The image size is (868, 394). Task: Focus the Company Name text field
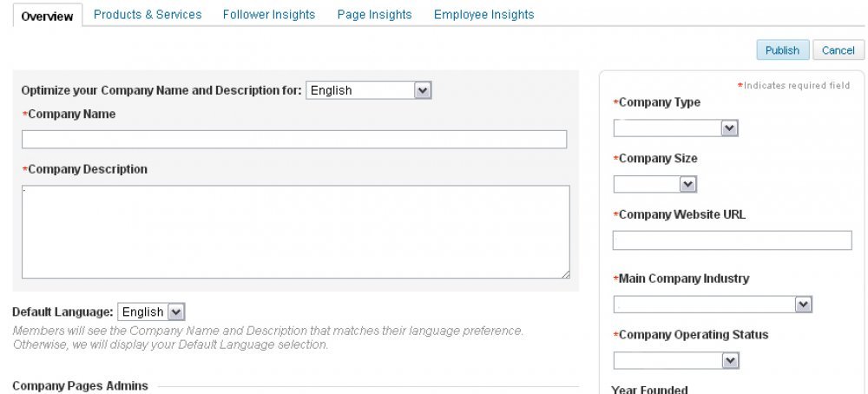pos(294,139)
